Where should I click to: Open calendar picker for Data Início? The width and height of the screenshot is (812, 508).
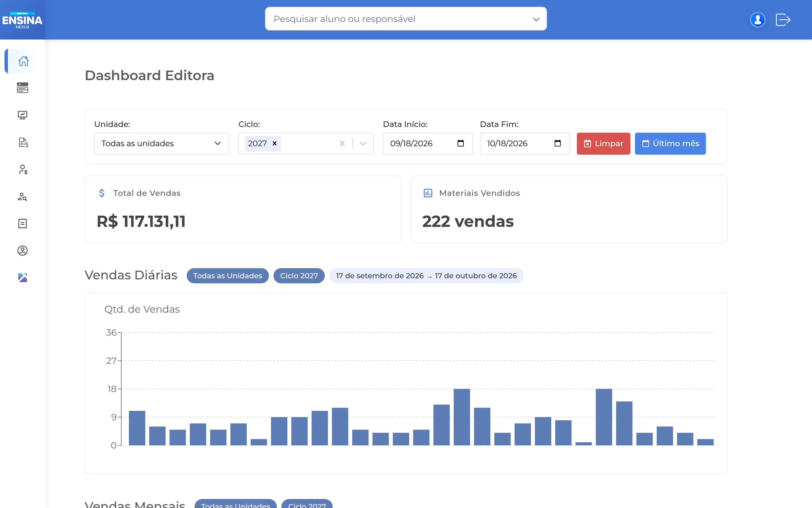(460, 143)
